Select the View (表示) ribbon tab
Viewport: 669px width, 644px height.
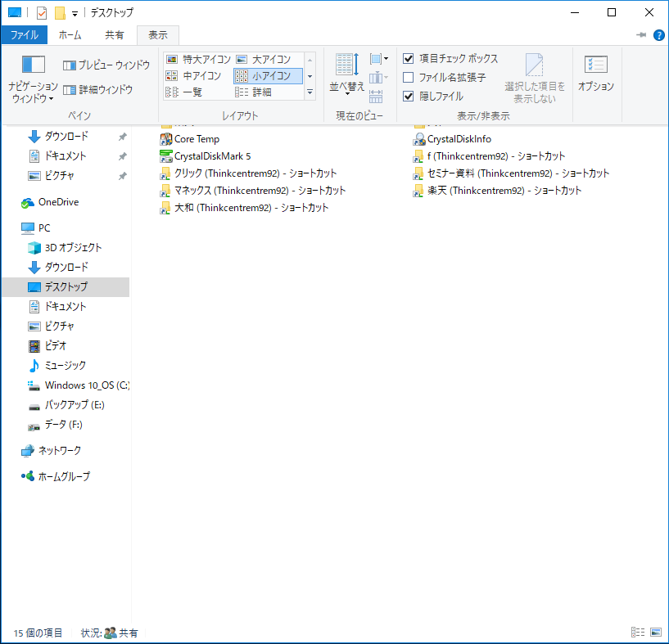158,35
